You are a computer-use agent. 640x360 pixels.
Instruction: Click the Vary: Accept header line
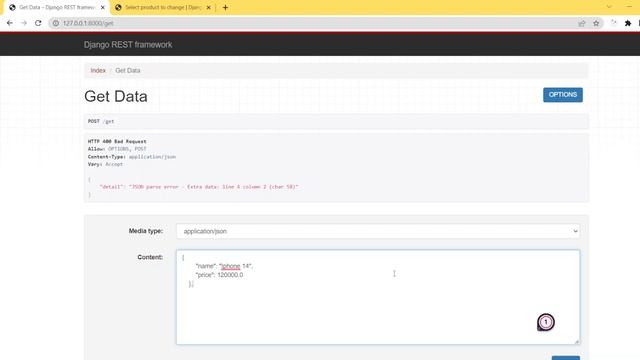[x=105, y=164]
